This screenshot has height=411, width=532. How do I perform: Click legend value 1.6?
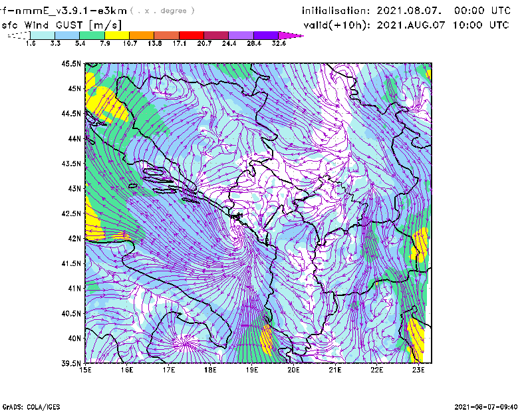click(31, 43)
